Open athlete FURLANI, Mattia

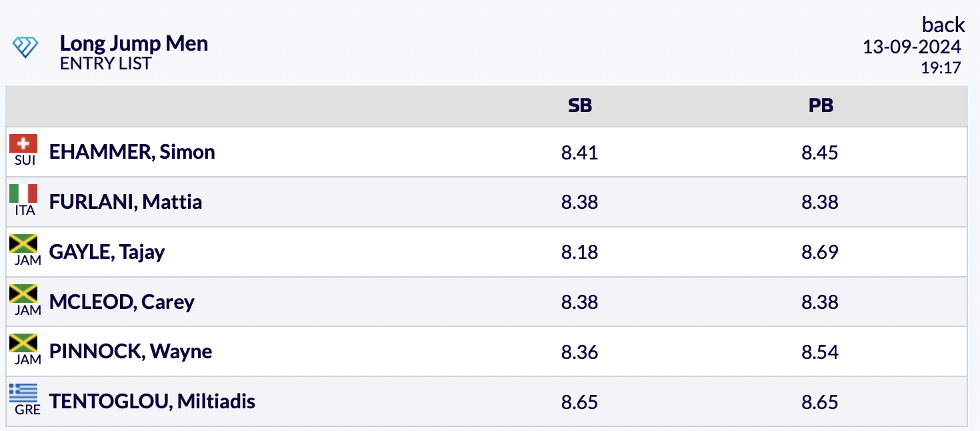pos(125,202)
